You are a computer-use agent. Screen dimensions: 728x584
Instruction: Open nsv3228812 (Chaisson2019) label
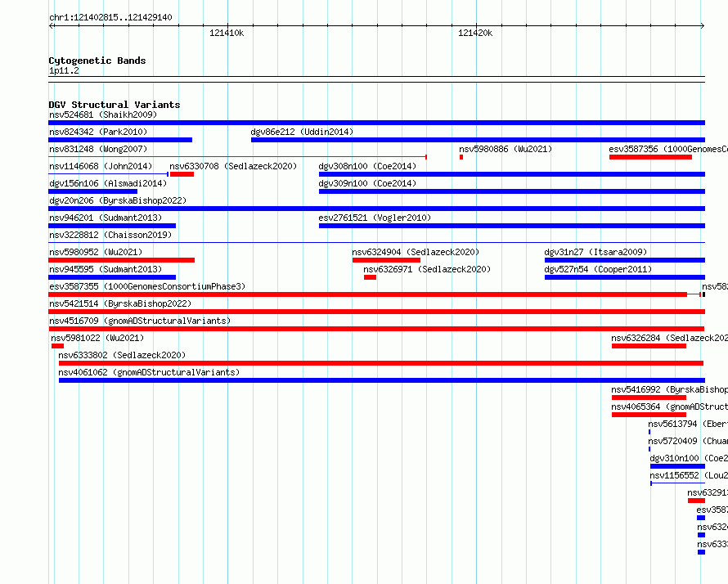click(x=110, y=235)
